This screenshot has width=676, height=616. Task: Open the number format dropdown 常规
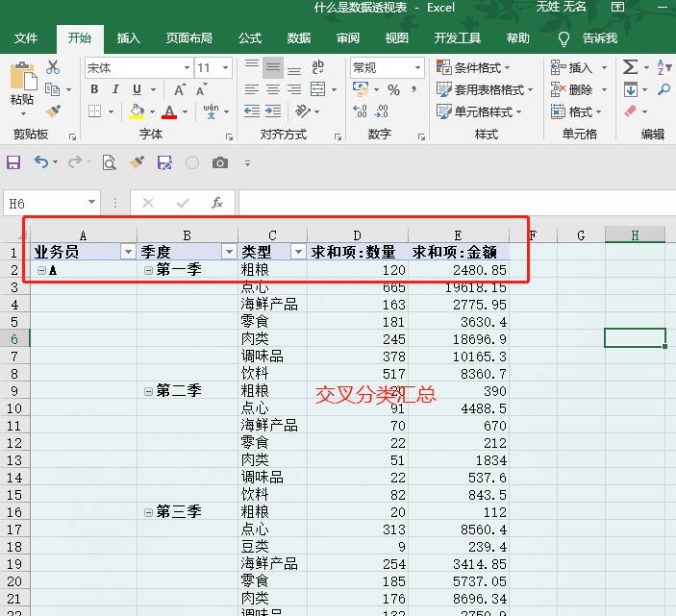pyautogui.click(x=417, y=67)
